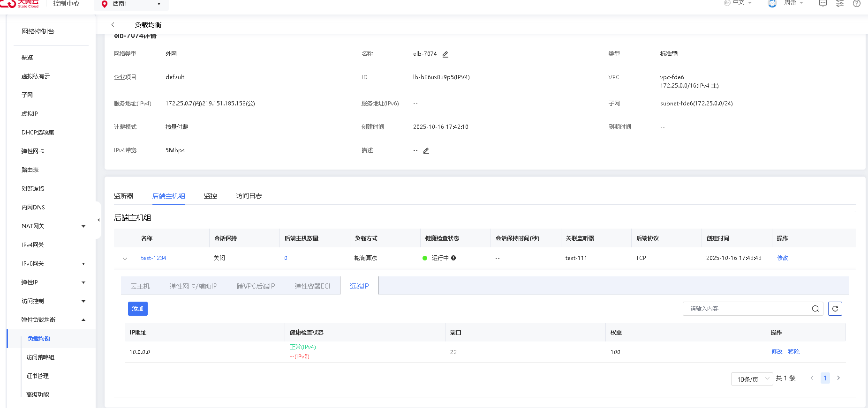
Task: Click the search magnifier icon in the input
Action: click(815, 309)
